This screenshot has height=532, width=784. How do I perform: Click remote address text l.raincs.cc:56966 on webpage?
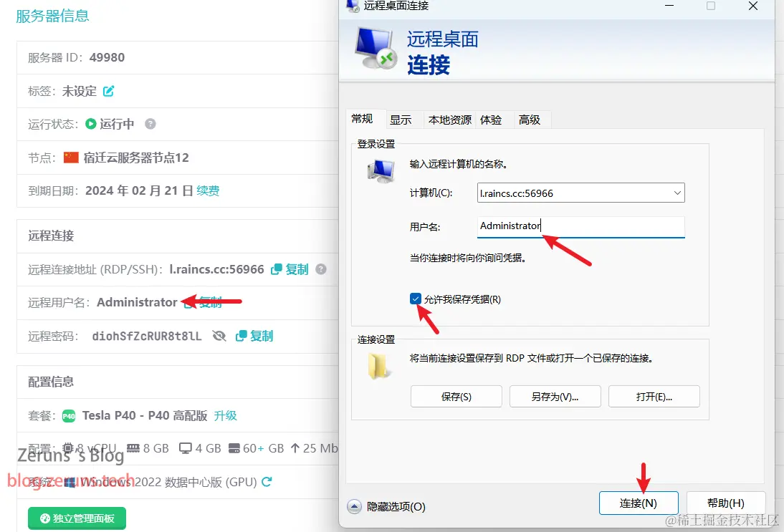pyautogui.click(x=216, y=269)
